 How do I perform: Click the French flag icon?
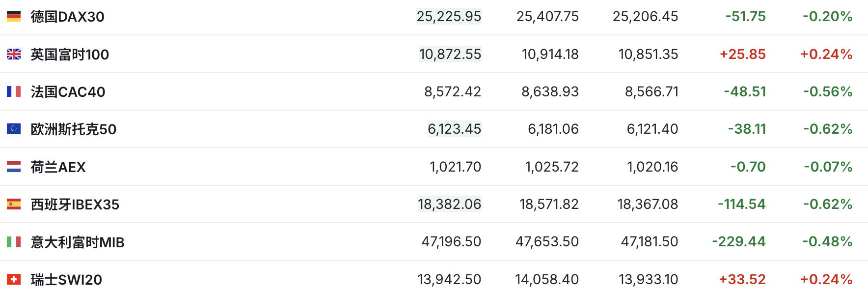tap(14, 91)
